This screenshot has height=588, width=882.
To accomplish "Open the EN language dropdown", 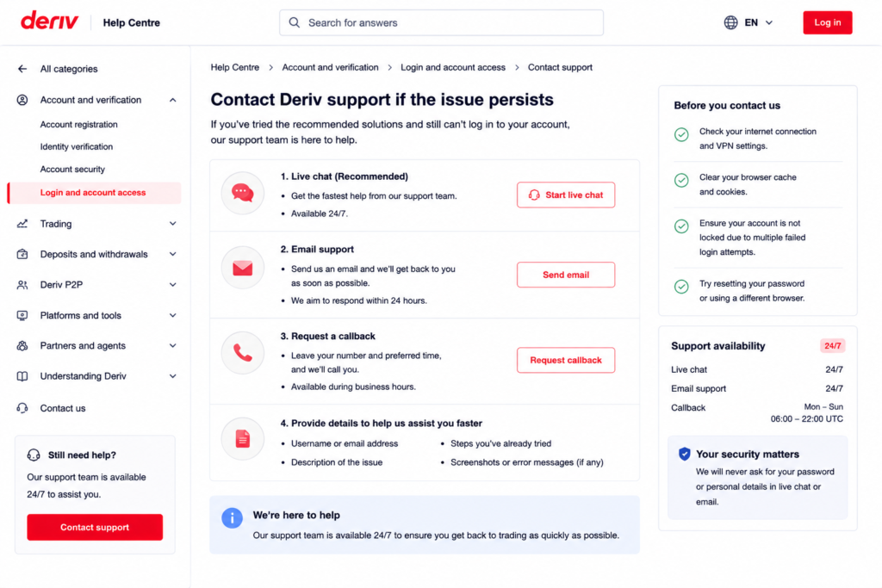I will point(758,22).
